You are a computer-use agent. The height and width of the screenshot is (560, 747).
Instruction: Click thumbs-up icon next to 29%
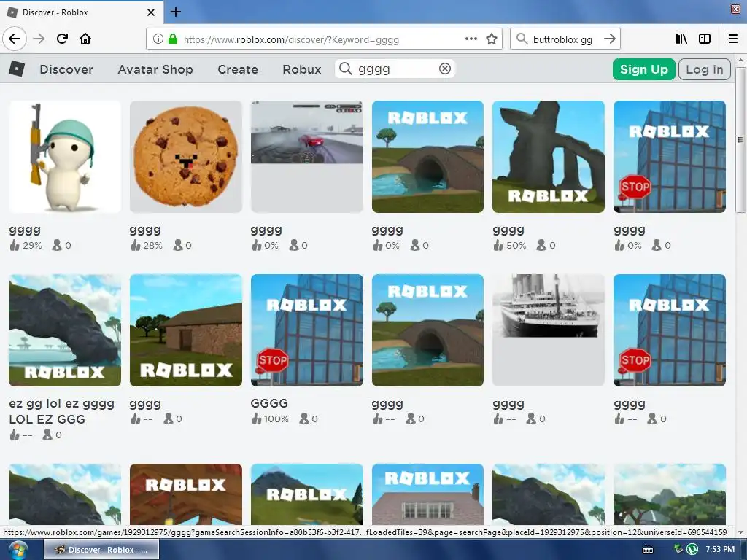point(15,245)
